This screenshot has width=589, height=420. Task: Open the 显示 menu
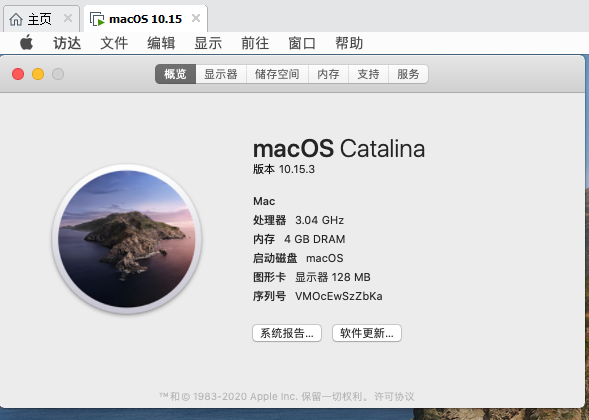pyautogui.click(x=208, y=43)
